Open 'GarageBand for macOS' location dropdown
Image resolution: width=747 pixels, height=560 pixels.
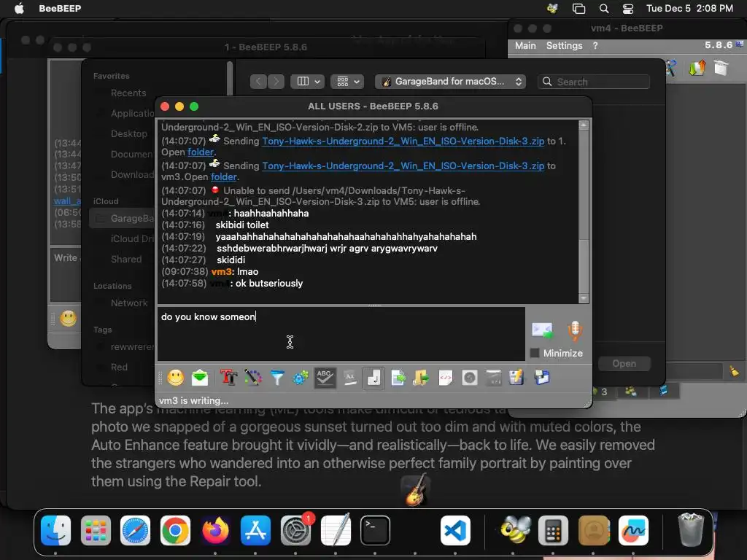pos(451,82)
